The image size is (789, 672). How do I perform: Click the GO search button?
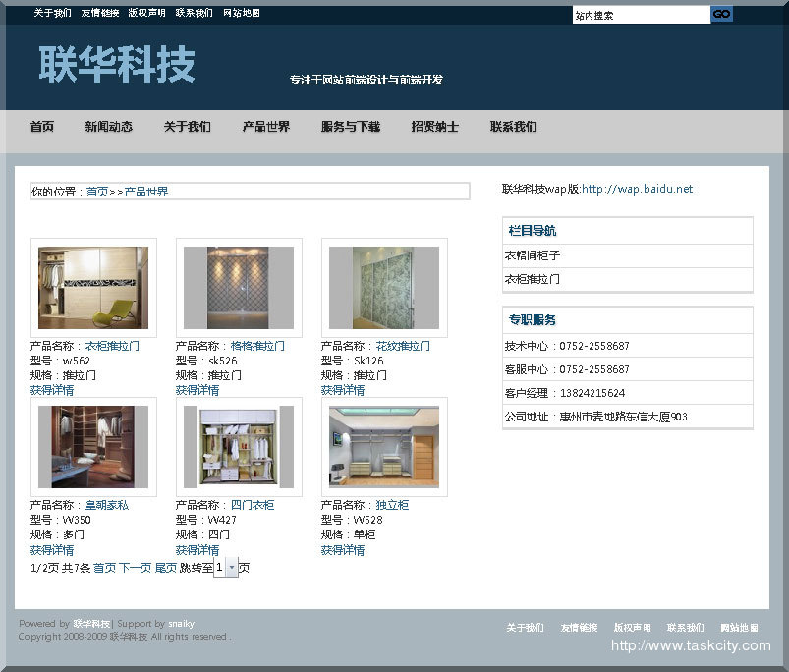[x=721, y=15]
